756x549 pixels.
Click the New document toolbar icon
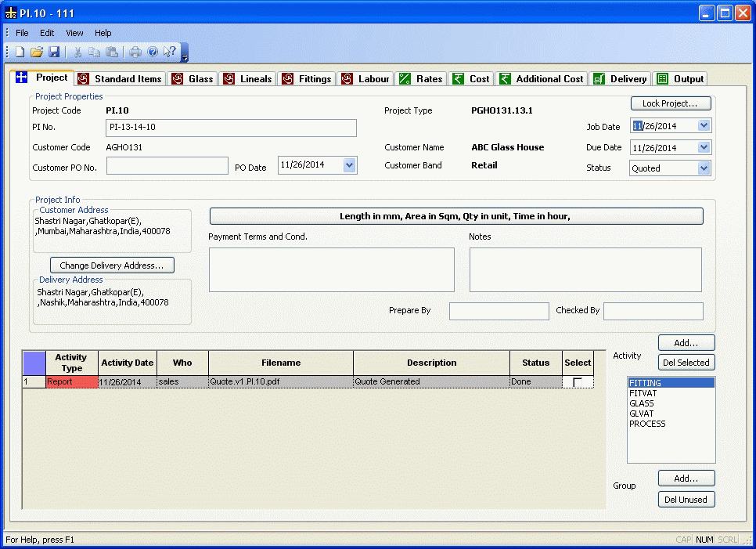point(20,52)
